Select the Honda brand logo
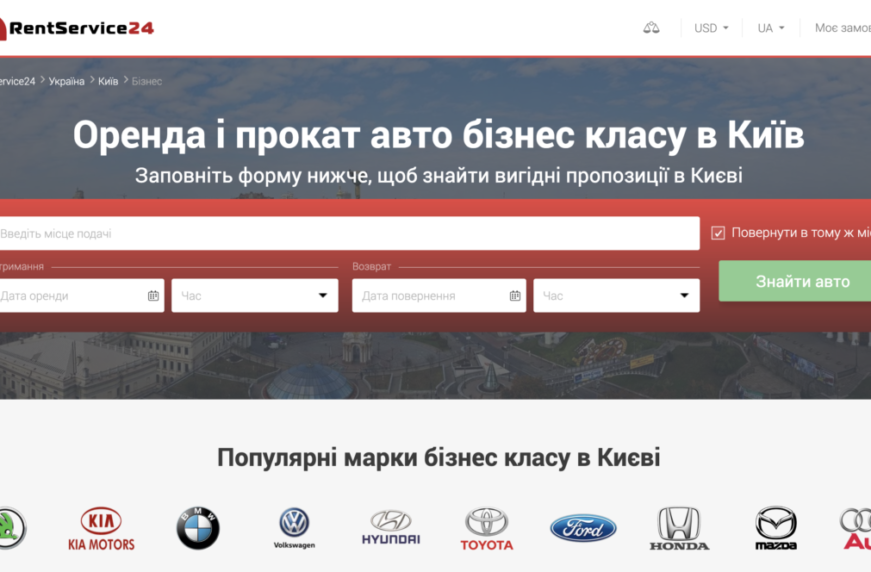This screenshot has width=871, height=572. (x=679, y=529)
